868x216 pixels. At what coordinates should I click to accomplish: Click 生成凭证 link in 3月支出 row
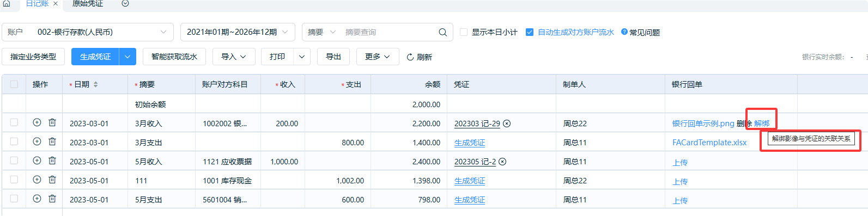[x=470, y=143]
